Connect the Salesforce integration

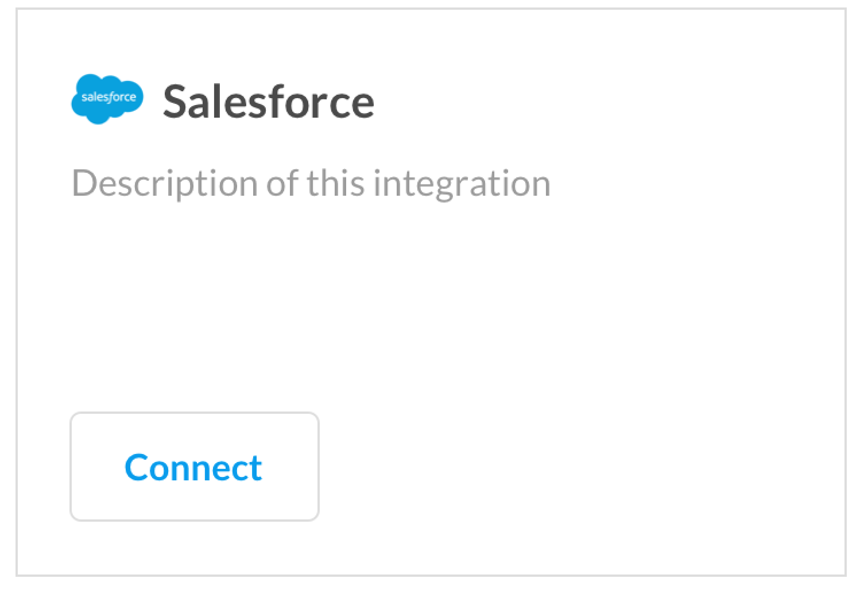[194, 467]
